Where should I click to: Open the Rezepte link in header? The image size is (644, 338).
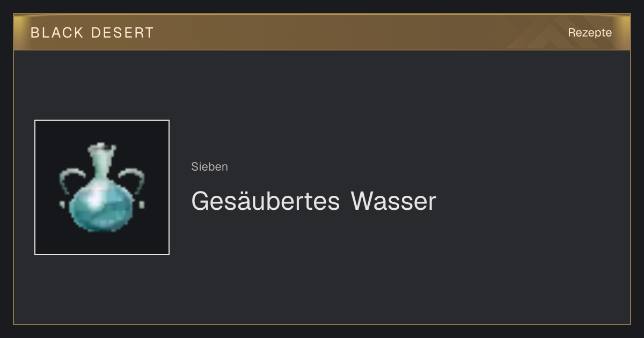point(590,33)
